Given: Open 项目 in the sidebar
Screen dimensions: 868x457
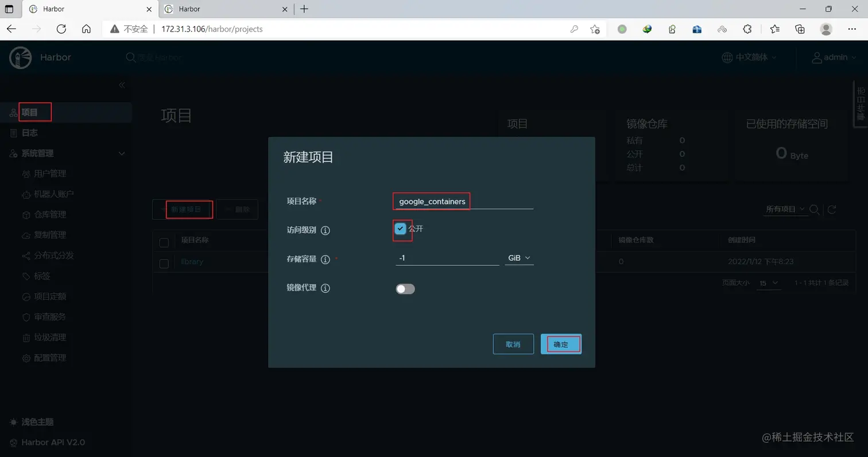Looking at the screenshot, I should coord(29,113).
